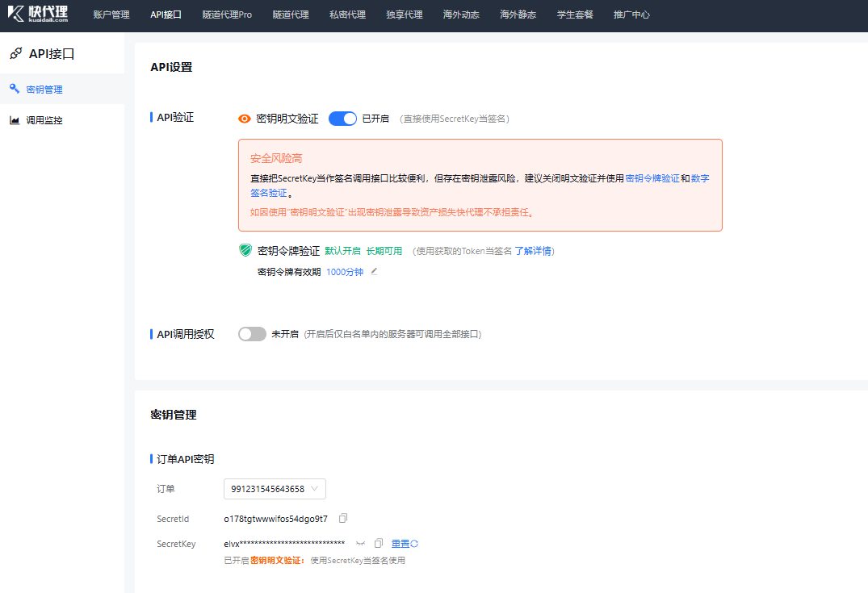
Task: Go to 调用监控 in the sidebar
Action: [44, 120]
